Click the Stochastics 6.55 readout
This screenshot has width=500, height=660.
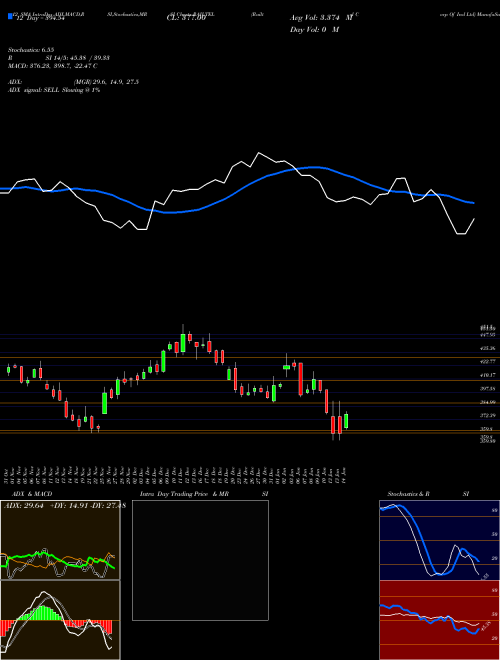coord(31,50)
